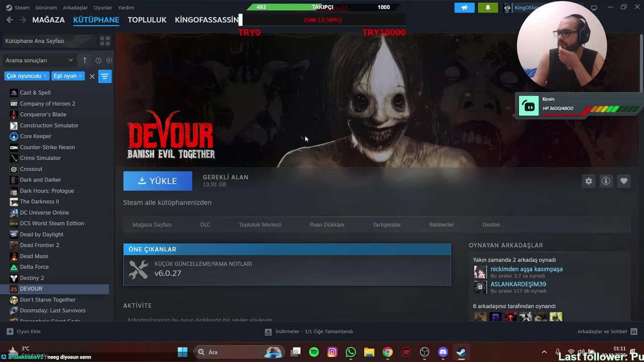Open the Tartışmalar link
The image size is (644, 362).
[386, 225]
